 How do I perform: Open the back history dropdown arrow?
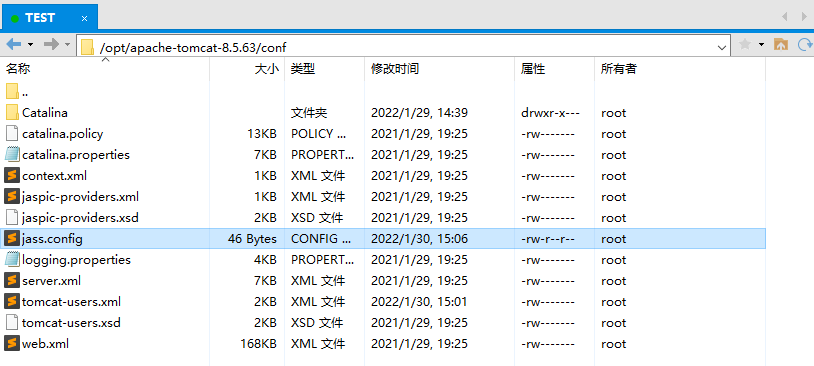pos(30,45)
